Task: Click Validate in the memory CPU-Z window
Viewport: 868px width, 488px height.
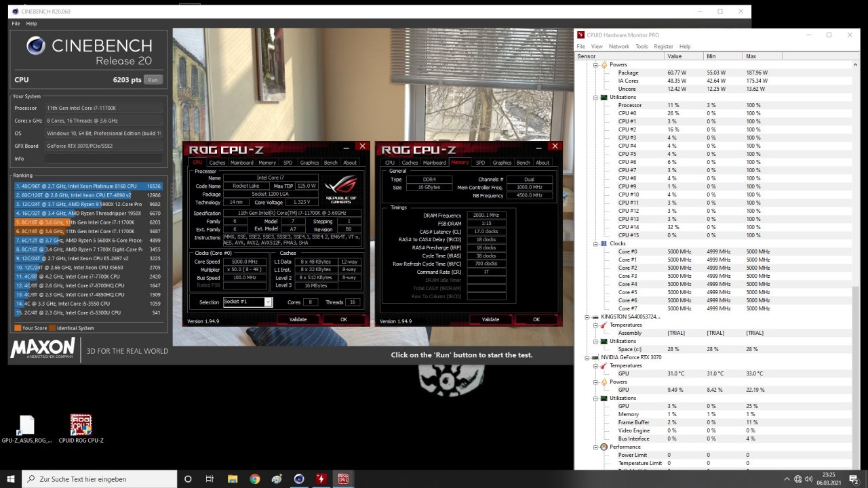Action: [x=490, y=319]
